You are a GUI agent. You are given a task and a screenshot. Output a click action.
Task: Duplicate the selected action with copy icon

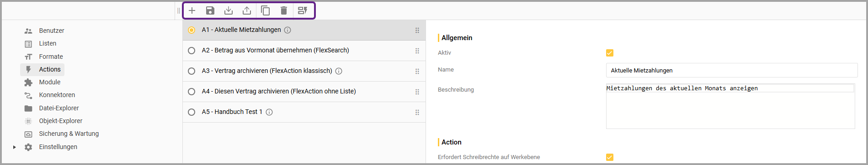coord(266,10)
